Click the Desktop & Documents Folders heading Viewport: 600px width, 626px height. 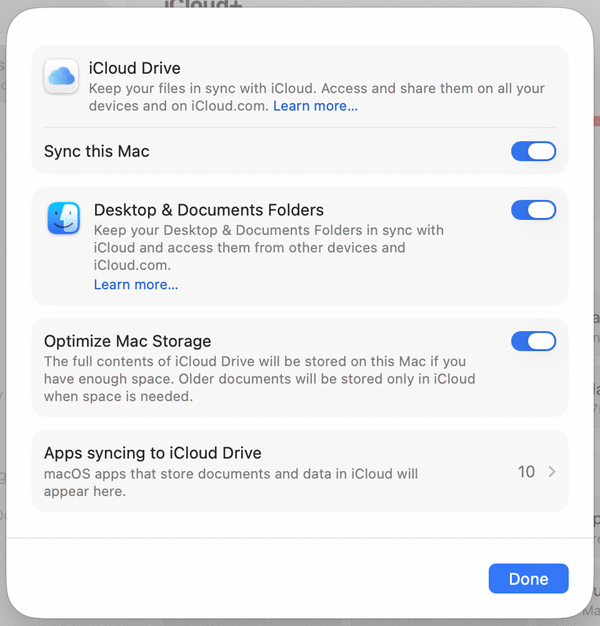coord(209,210)
